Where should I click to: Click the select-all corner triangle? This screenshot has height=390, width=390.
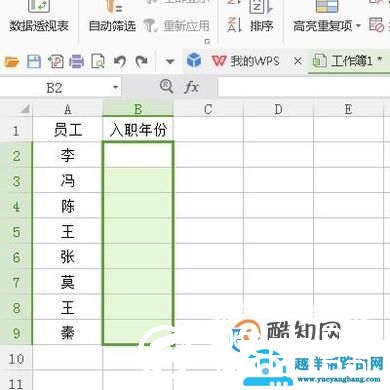click(x=24, y=109)
